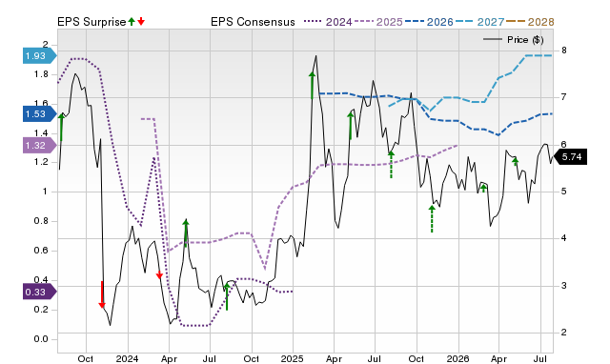
Task: Click the green surprise arrow at the early 2025 price peak
Action: 312,85
